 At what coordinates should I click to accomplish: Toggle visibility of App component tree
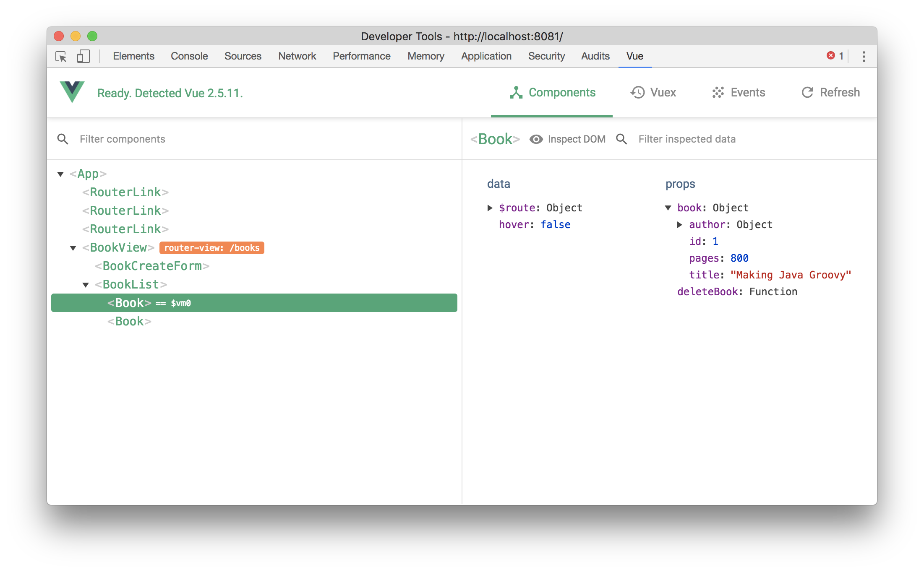coord(61,173)
